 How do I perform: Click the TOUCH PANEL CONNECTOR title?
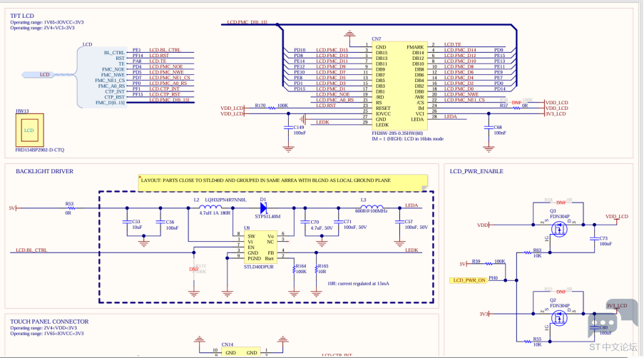tap(49, 322)
